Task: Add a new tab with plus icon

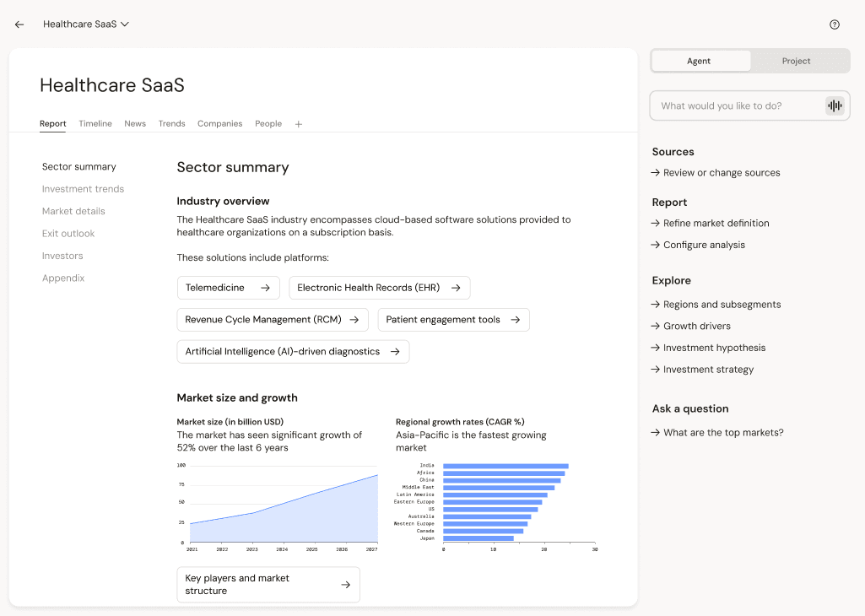Action: (299, 124)
